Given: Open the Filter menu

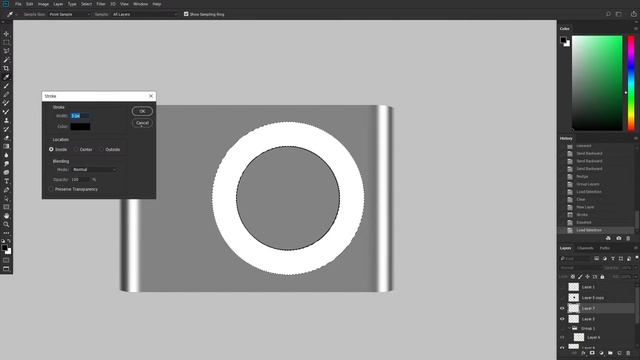Looking at the screenshot, I should [x=101, y=4].
